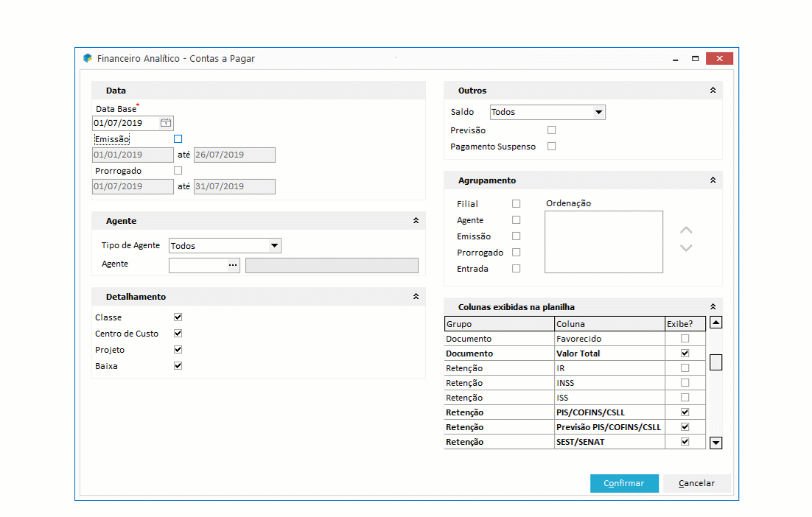Maximize the Financeiro Analítico window

tap(695, 58)
